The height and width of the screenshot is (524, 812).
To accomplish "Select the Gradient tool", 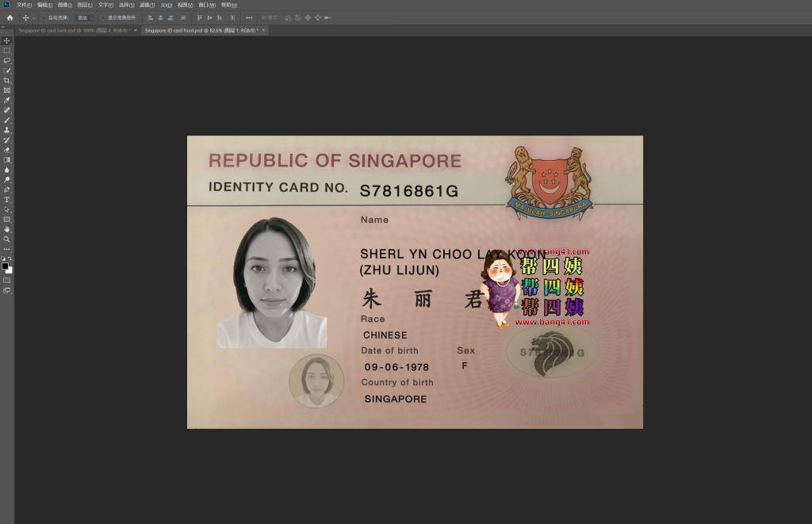I will (6, 159).
